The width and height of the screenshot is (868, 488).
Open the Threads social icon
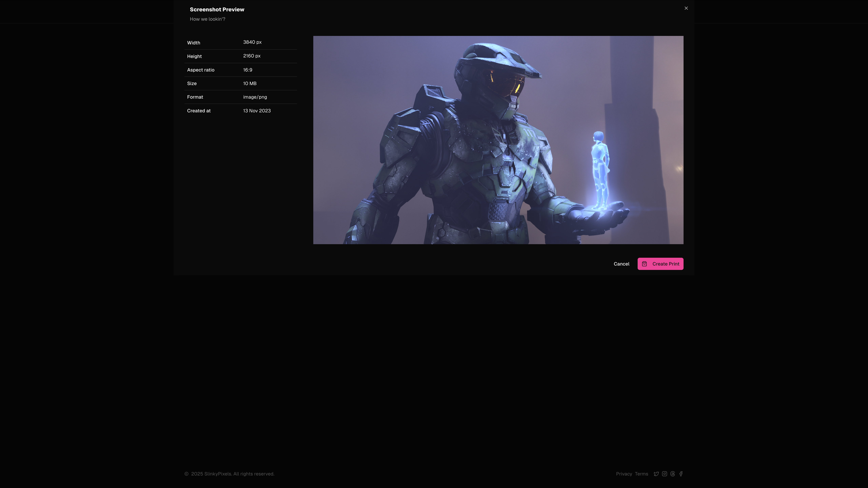(673, 474)
